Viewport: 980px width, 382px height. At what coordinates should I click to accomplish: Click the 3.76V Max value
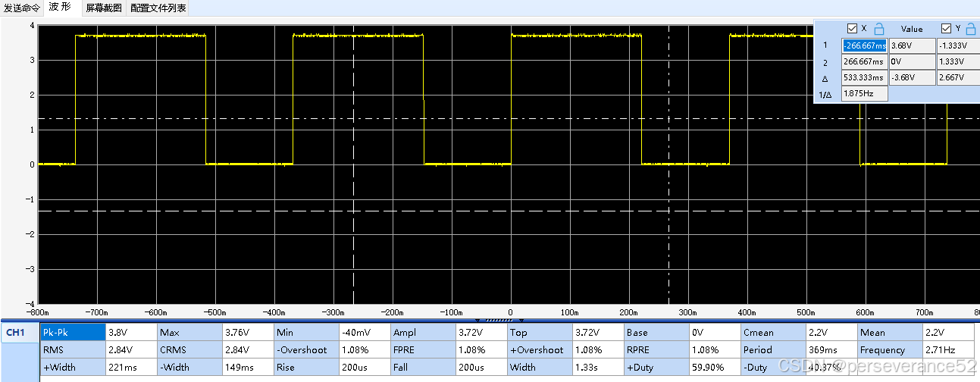[248, 332]
